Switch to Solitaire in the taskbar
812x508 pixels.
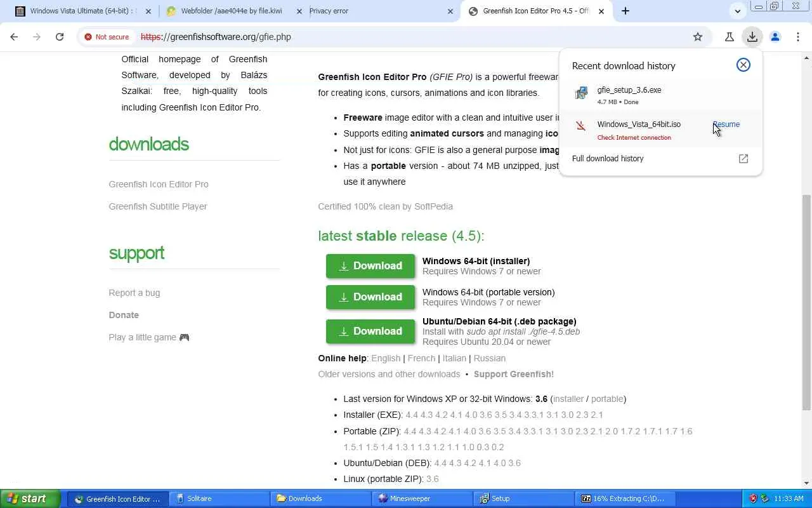click(x=219, y=498)
